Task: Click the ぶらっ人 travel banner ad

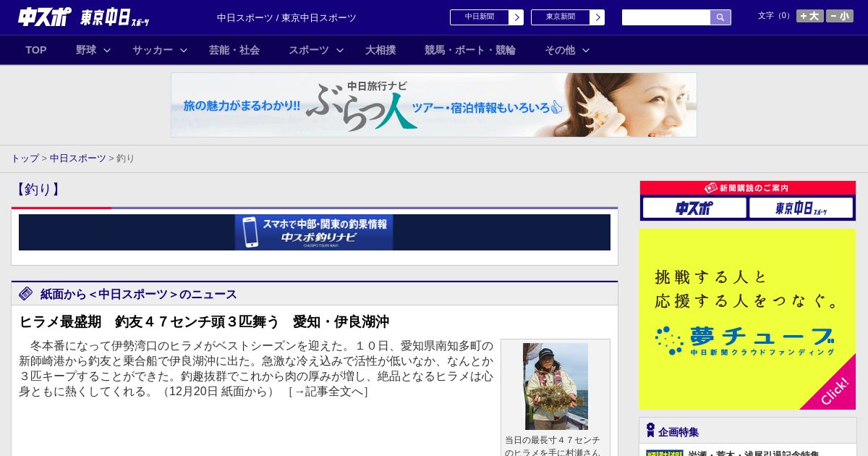Action: (434, 105)
